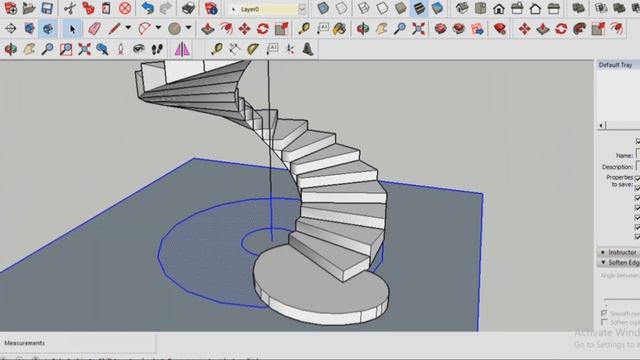The width and height of the screenshot is (640, 360).
Task: Open the Line tool dropdown arrow
Action: point(128,28)
